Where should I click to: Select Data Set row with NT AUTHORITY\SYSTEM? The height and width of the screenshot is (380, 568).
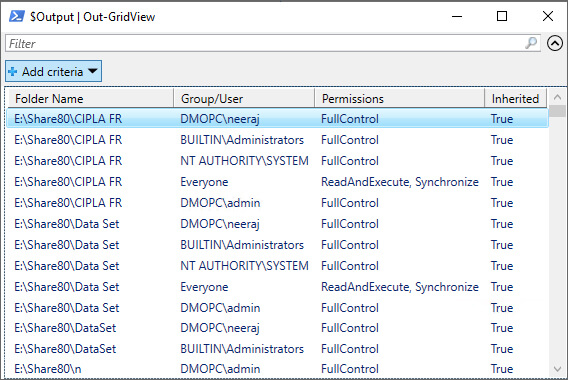[x=277, y=266]
